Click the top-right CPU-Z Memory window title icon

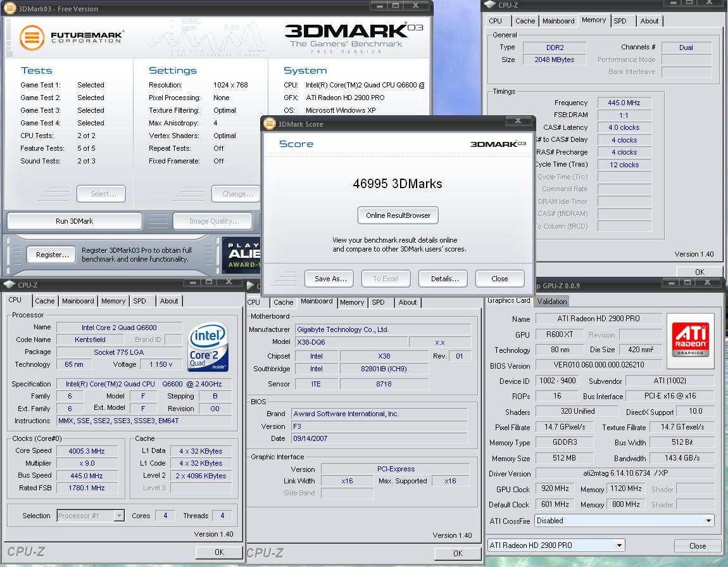tap(489, 4)
